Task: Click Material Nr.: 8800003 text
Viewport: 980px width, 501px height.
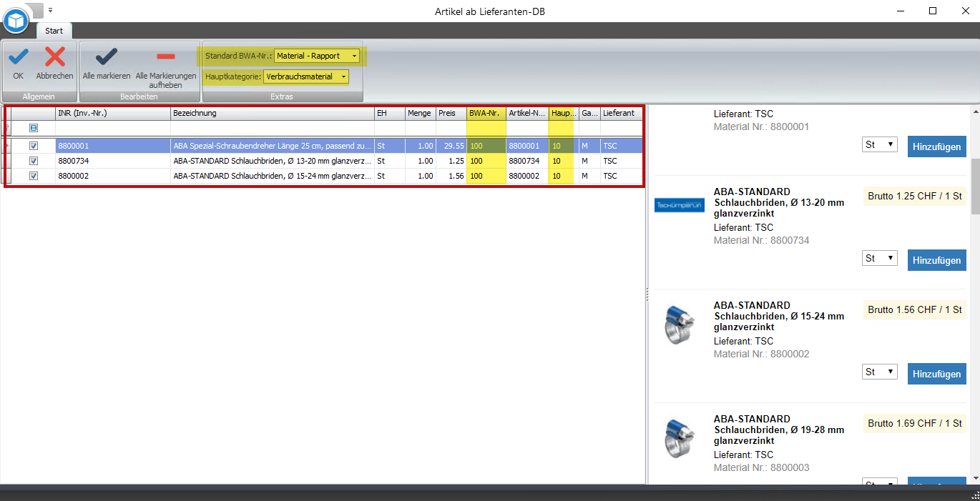Action: [762, 467]
